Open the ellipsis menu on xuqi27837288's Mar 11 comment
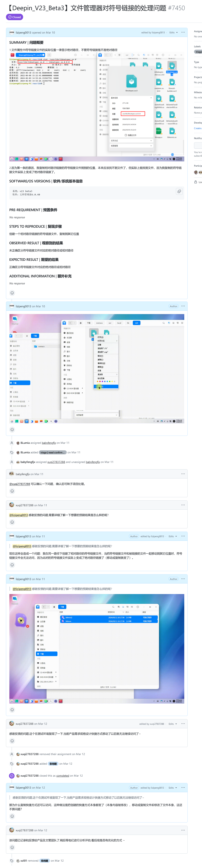The width and height of the screenshot is (202, 868). [183, 505]
